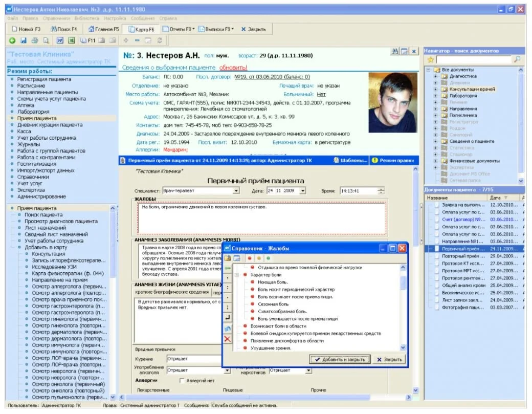
Task: Open the Справочники menu
Action: click(56, 18)
